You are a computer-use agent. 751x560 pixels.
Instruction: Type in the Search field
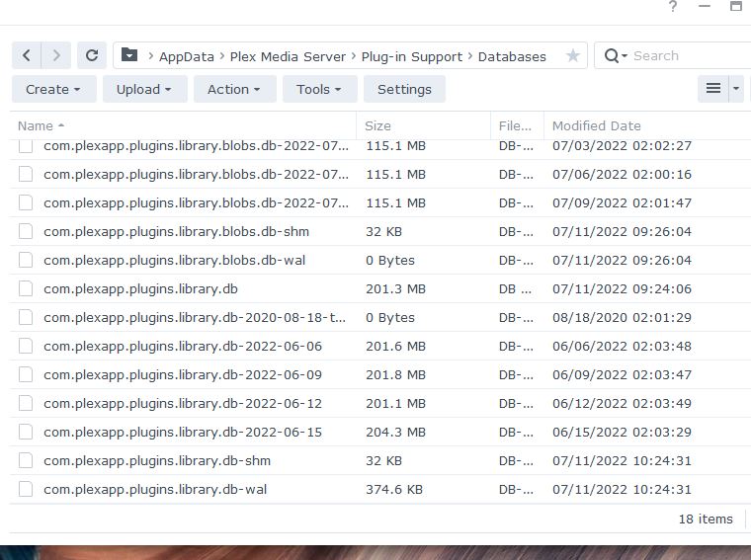tap(690, 56)
